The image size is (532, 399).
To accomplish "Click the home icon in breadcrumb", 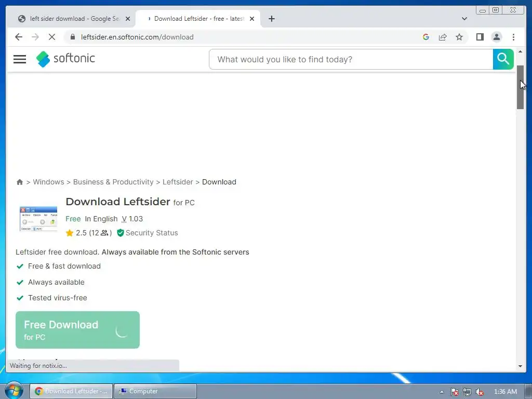I will tap(20, 182).
